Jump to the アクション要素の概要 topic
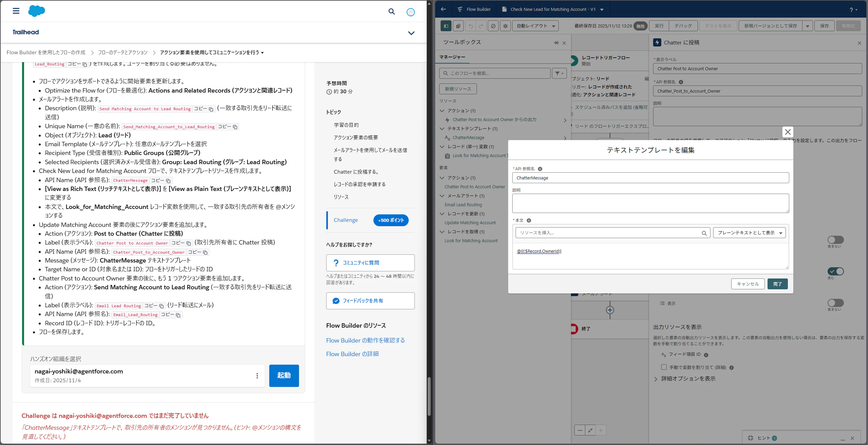The width and height of the screenshot is (868, 445). tap(356, 138)
